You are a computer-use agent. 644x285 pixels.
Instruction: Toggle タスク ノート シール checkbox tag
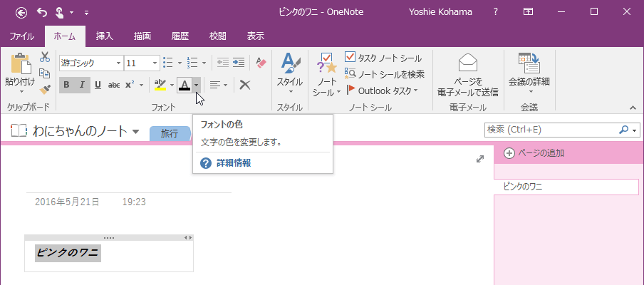click(383, 58)
